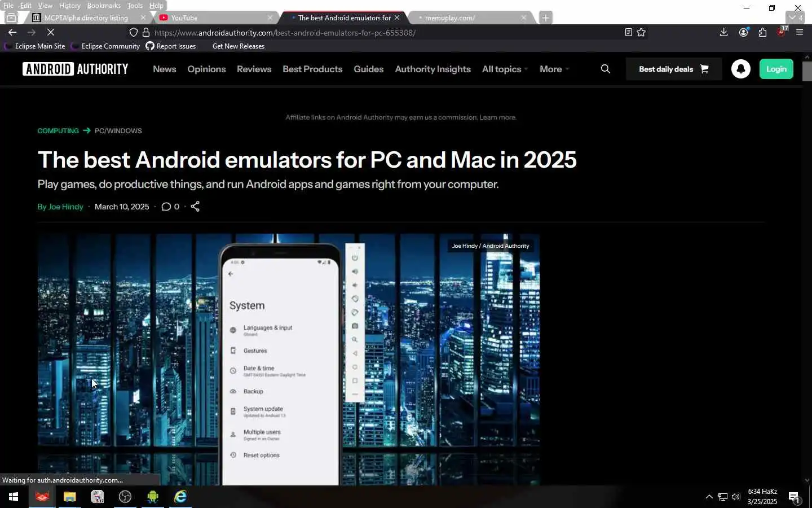Open the browser hamburger menu
The image size is (812, 508).
coord(799,32)
